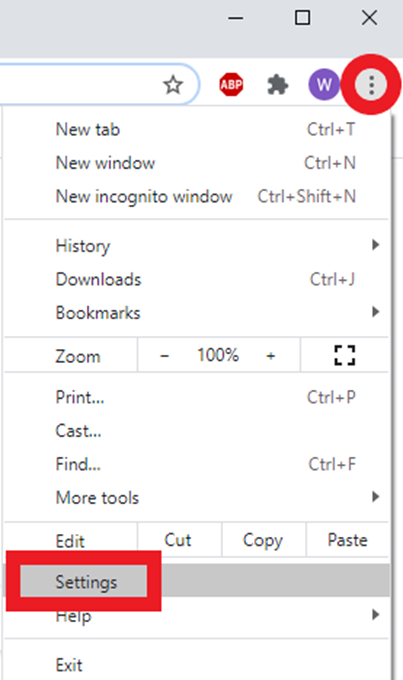Enter fullscreen mode via zoom row icon
The image size is (403, 680).
pyautogui.click(x=345, y=356)
